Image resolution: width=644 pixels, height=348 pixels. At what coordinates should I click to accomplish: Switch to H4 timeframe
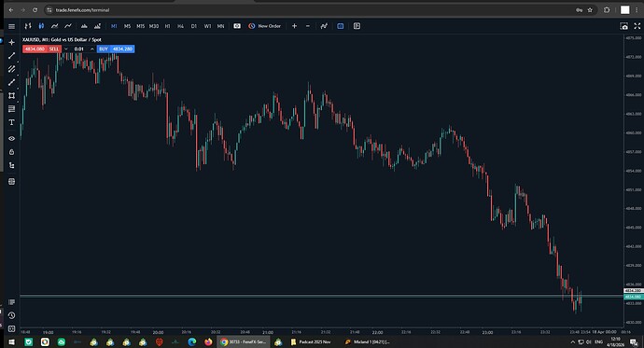[180, 26]
